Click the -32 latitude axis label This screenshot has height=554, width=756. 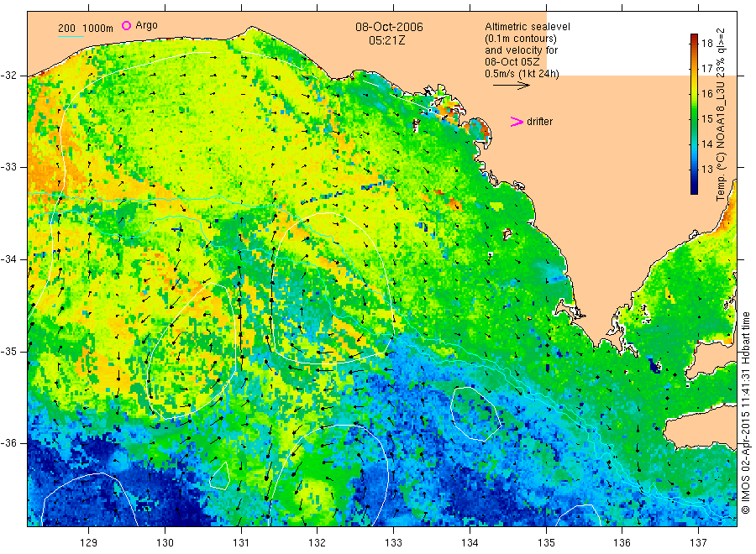[x=9, y=76]
